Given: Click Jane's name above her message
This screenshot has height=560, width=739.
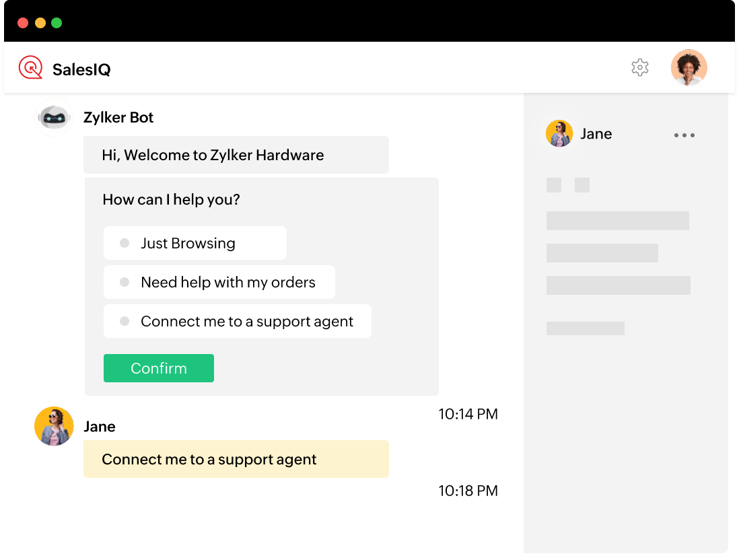Looking at the screenshot, I should (x=100, y=427).
